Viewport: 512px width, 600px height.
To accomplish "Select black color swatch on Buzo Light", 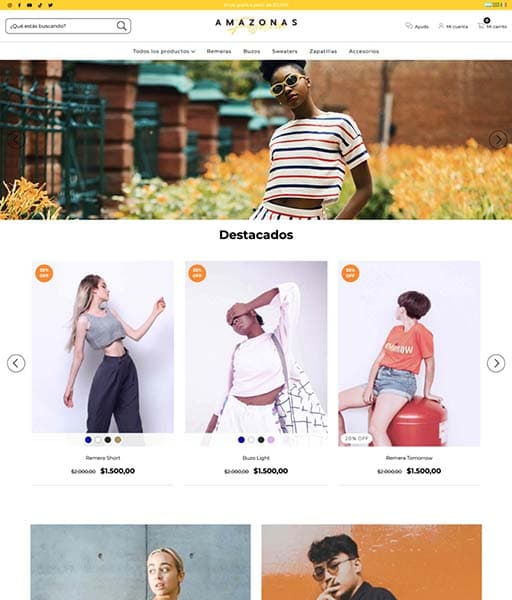I will [261, 440].
